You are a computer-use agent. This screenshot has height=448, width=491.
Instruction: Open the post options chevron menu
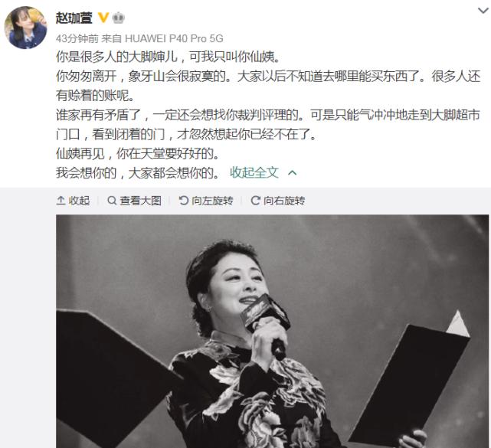483,11
